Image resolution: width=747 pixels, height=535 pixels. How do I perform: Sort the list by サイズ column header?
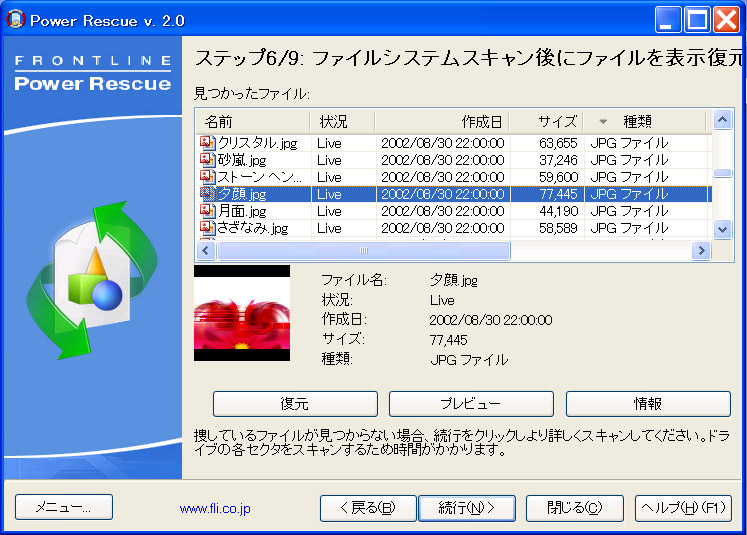pyautogui.click(x=546, y=121)
